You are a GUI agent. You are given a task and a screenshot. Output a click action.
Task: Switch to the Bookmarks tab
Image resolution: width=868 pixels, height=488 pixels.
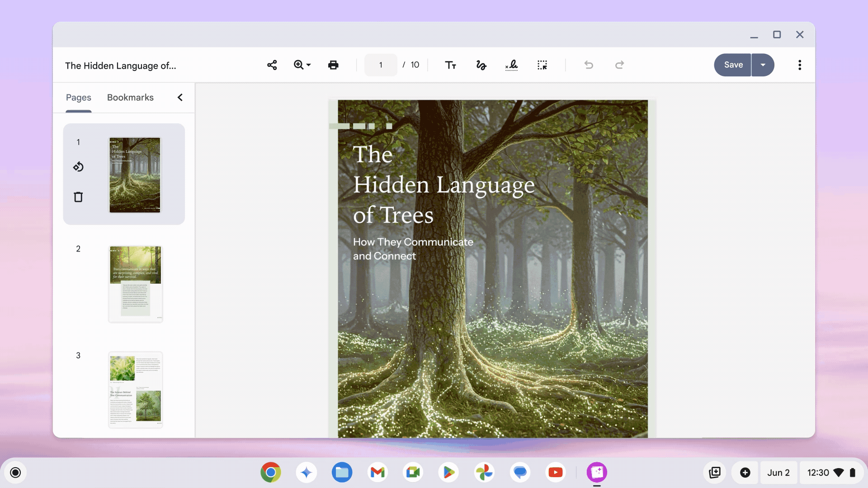130,98
